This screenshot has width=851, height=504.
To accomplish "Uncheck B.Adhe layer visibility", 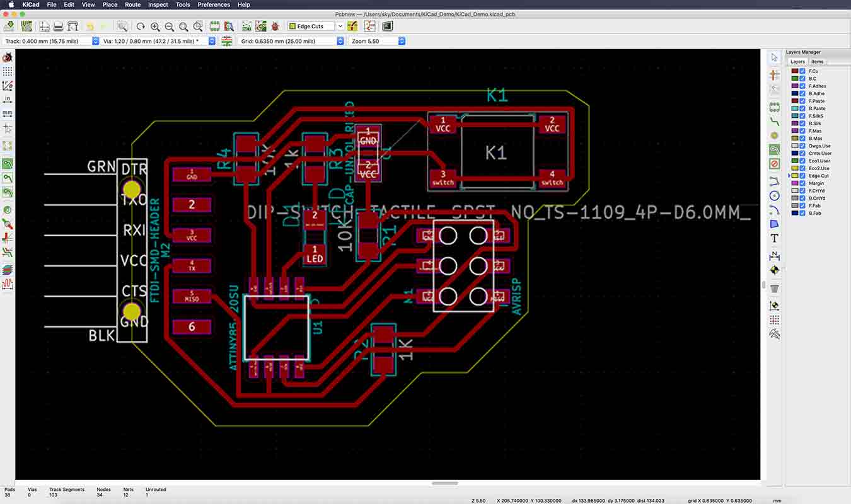I will [x=802, y=94].
